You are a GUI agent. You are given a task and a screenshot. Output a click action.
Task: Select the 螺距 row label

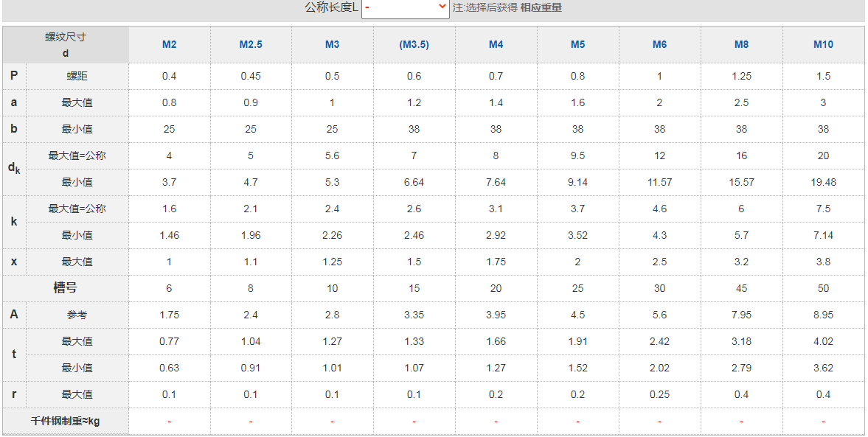(x=77, y=76)
